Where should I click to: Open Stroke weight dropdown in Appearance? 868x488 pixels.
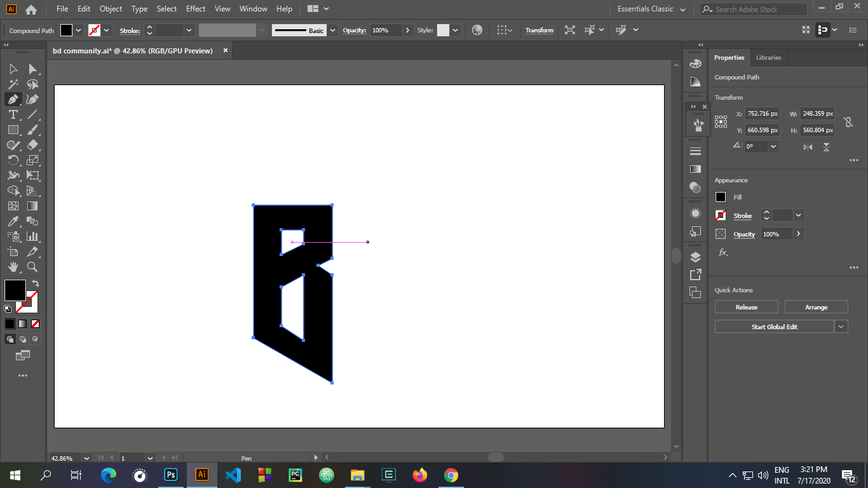(x=799, y=215)
